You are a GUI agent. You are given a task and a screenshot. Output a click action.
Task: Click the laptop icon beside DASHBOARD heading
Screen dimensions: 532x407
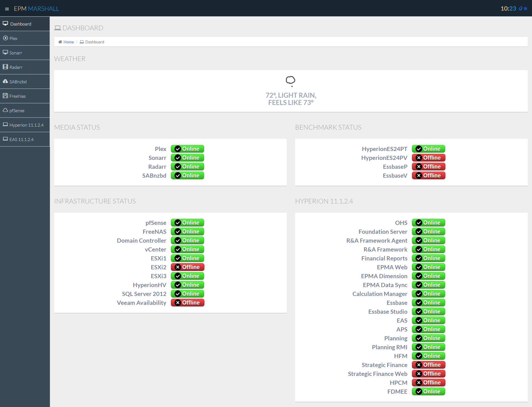click(58, 28)
